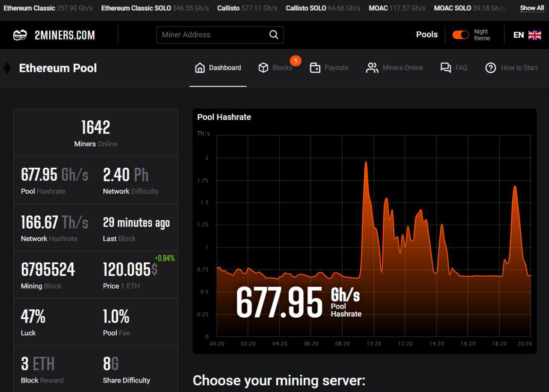Click the Miners Online people icon
This screenshot has width=549, height=392.
[372, 68]
